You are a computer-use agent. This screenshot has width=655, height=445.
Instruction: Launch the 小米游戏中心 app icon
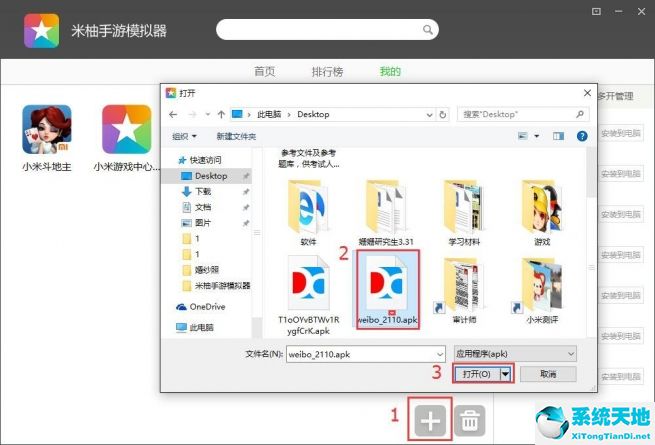[127, 130]
